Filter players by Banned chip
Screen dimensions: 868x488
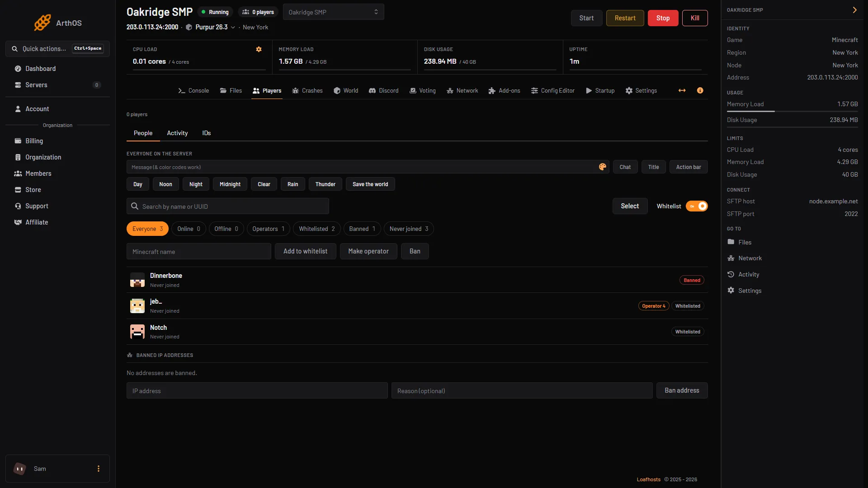[362, 229]
